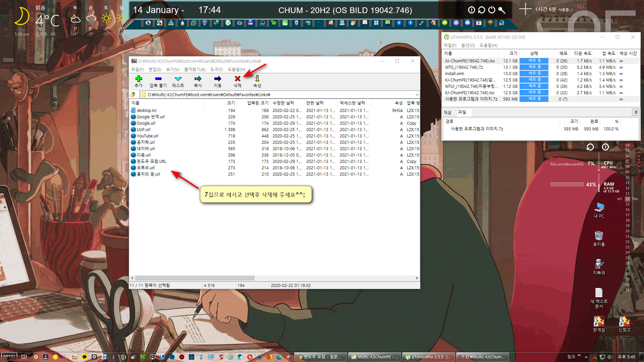Click the large plus icon beside uptime text
Viewport: 644px width, 362px height.
click(525, 9)
